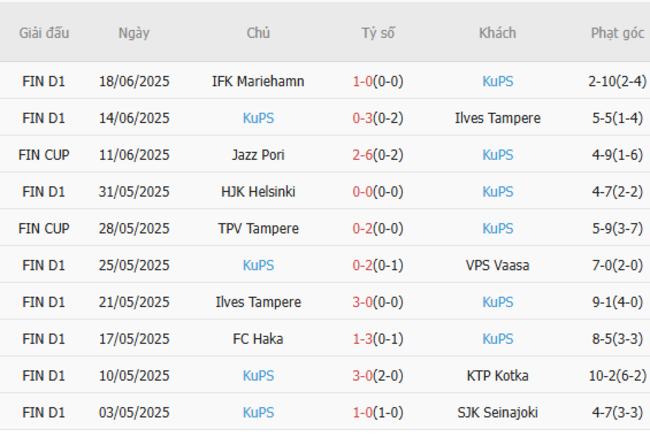Select the SJK Seinajoki away team
The width and height of the screenshot is (650, 437).
[x=497, y=412]
